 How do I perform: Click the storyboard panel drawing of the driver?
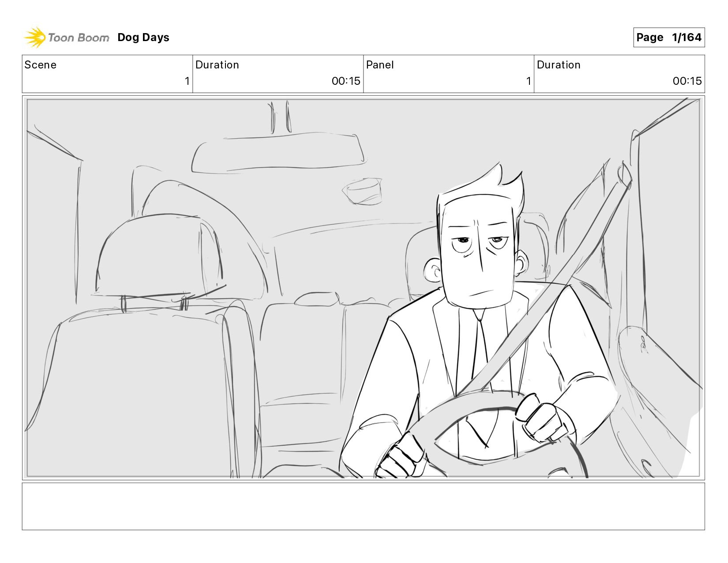click(x=364, y=288)
